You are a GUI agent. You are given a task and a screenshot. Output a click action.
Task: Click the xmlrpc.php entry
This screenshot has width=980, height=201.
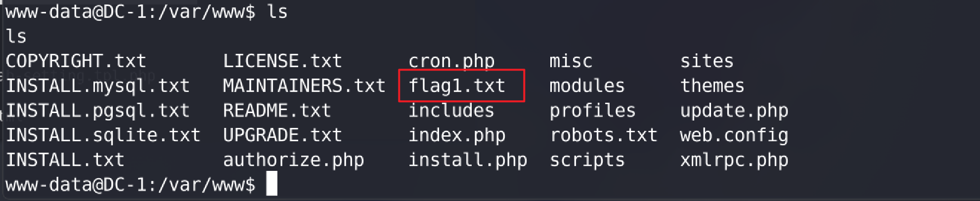point(734,161)
